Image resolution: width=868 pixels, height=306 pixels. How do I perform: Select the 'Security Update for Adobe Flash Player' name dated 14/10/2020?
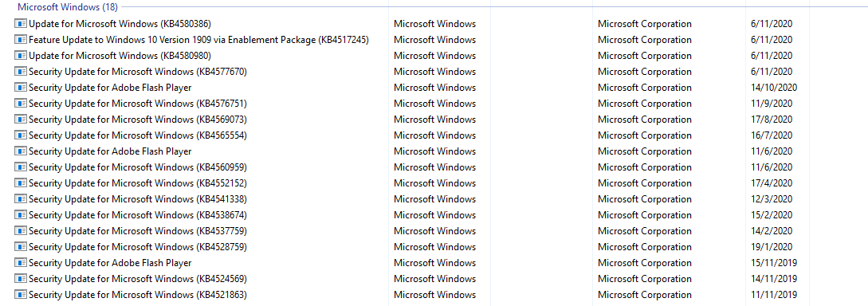click(110, 88)
